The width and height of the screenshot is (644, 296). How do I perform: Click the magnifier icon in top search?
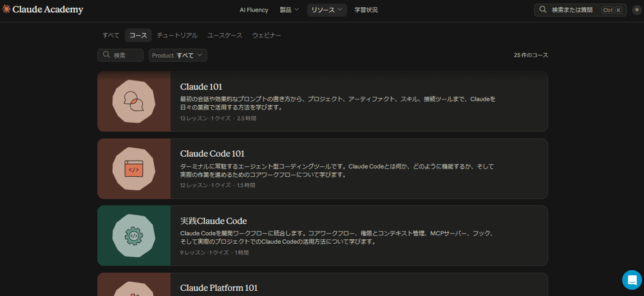pos(543,10)
